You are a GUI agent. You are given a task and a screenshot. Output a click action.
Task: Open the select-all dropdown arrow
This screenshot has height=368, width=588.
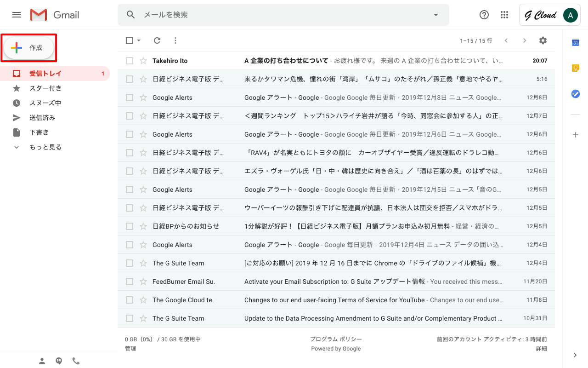click(x=139, y=40)
